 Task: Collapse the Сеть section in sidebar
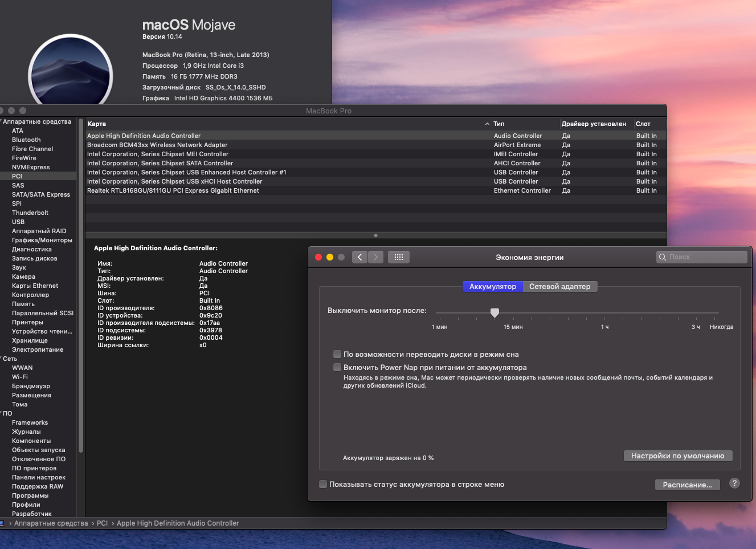click(x=2, y=359)
